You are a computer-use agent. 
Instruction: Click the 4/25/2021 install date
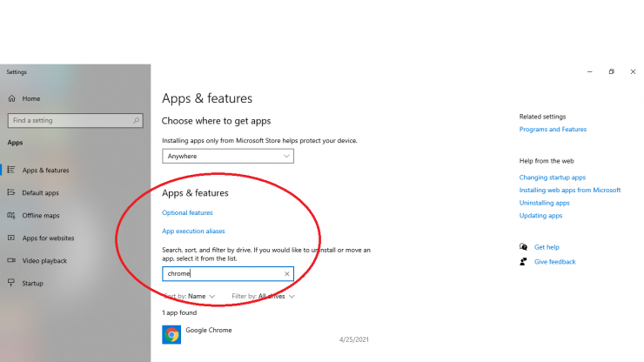(x=353, y=339)
